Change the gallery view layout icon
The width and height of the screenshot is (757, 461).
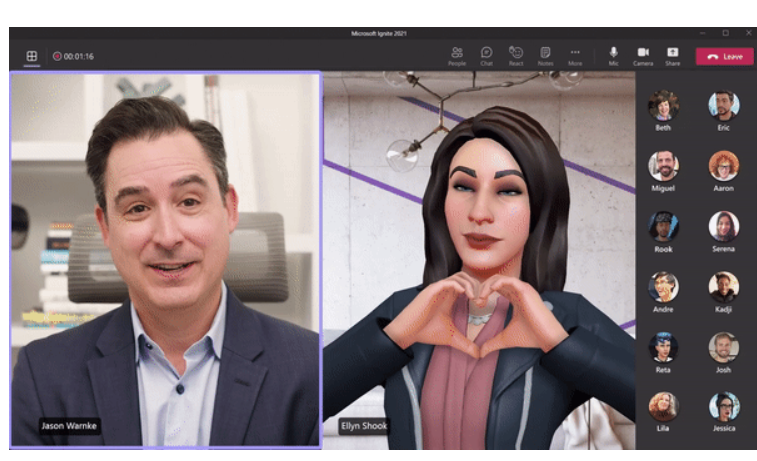pyautogui.click(x=31, y=56)
